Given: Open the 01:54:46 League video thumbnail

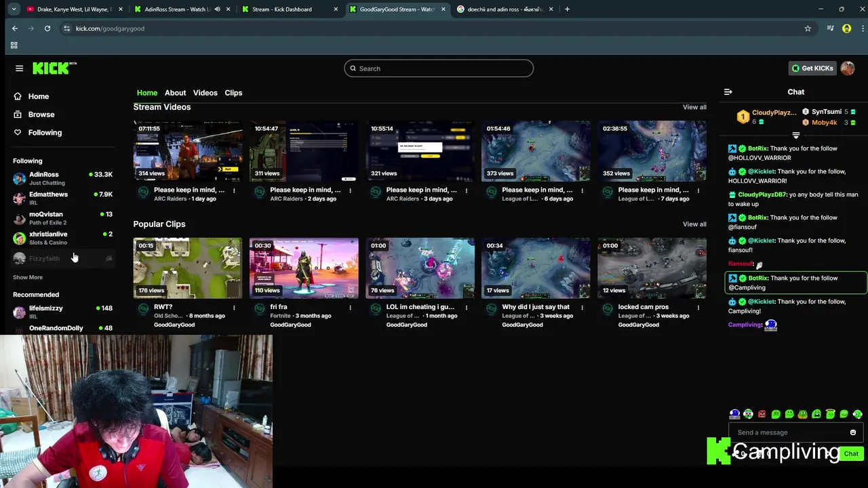Looking at the screenshot, I should pos(536,151).
